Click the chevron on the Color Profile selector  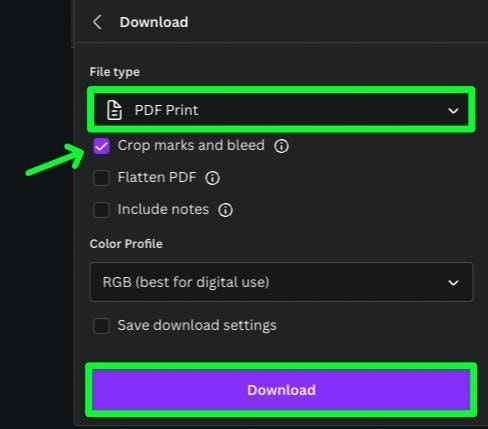click(453, 283)
